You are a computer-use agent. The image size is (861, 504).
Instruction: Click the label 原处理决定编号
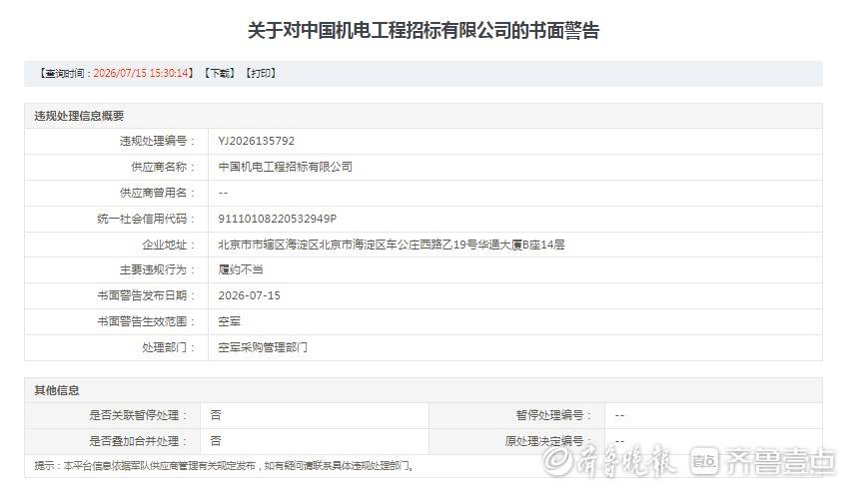coord(548,441)
